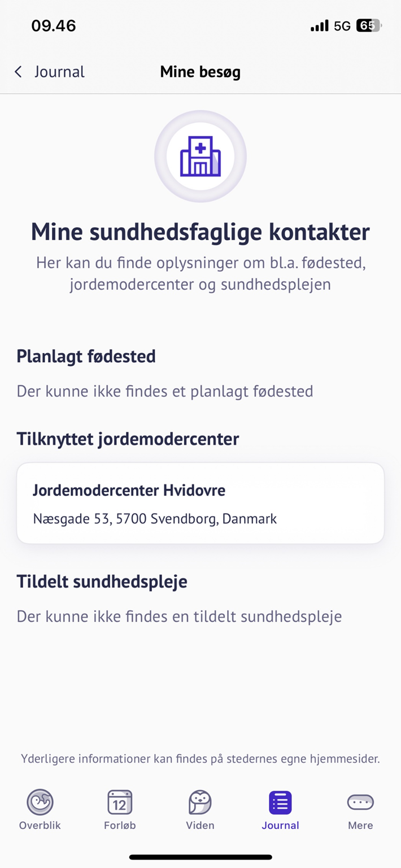This screenshot has width=401, height=868.
Task: Tap the owl icon to open Viden
Action: coord(200,801)
